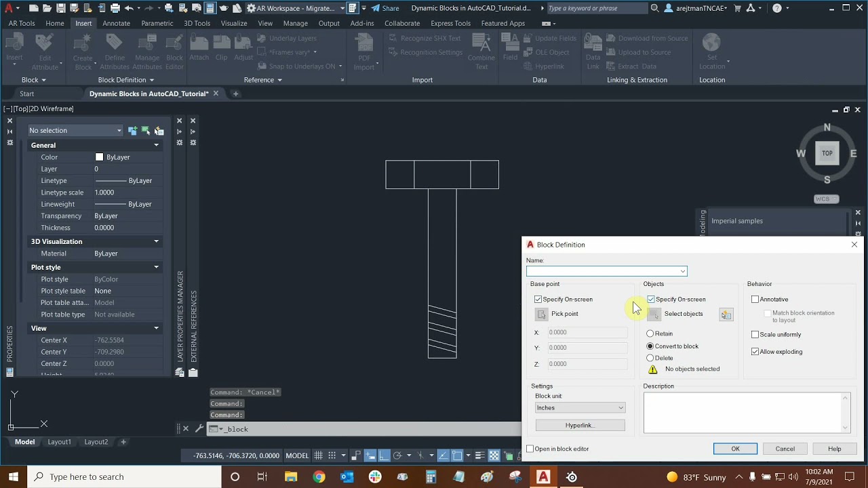The image size is (868, 488).
Task: Open the block Name dropdown
Action: (x=683, y=271)
